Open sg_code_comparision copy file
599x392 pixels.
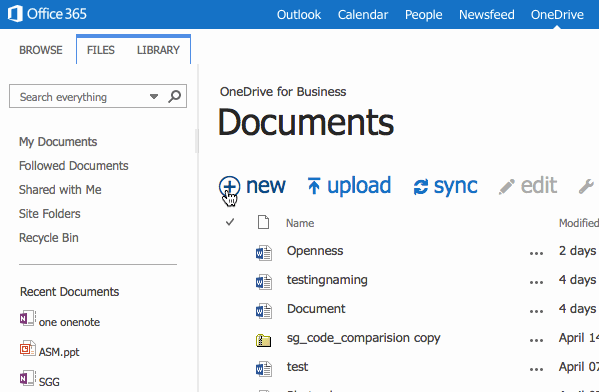click(x=364, y=338)
